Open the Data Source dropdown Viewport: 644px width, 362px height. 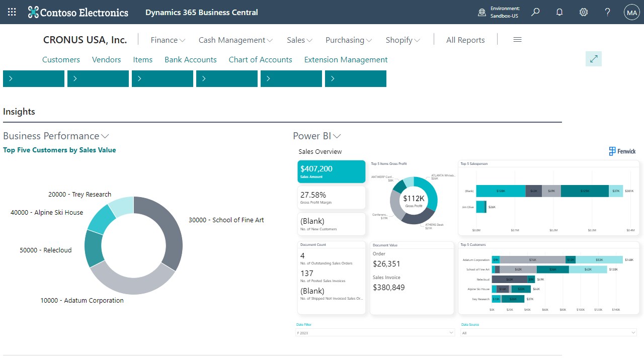pyautogui.click(x=549, y=333)
